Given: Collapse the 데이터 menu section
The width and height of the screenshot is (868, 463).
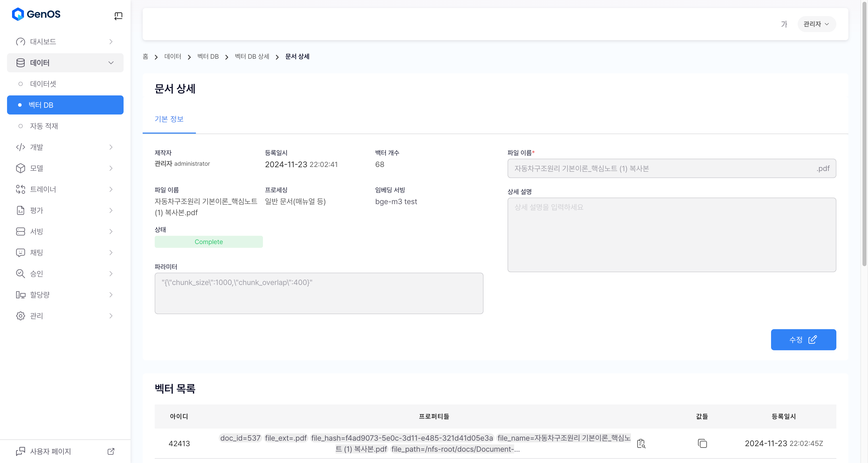Looking at the screenshot, I should click(x=111, y=63).
